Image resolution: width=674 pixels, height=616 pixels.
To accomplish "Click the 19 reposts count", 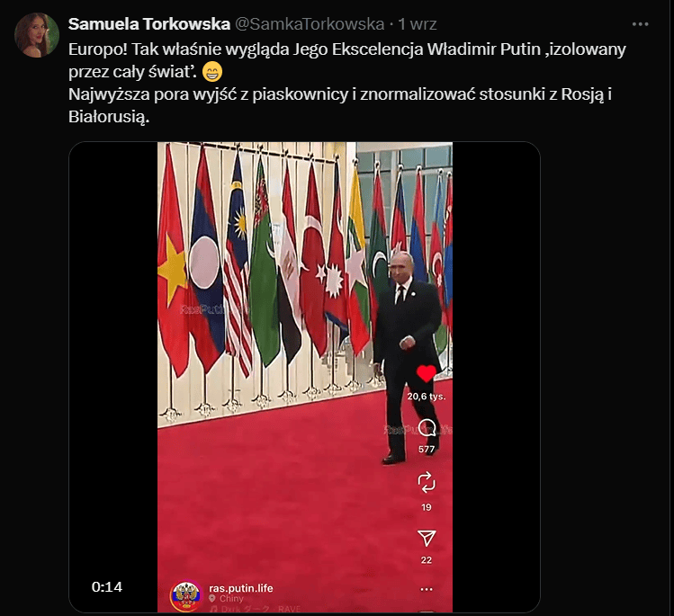I will 427,507.
